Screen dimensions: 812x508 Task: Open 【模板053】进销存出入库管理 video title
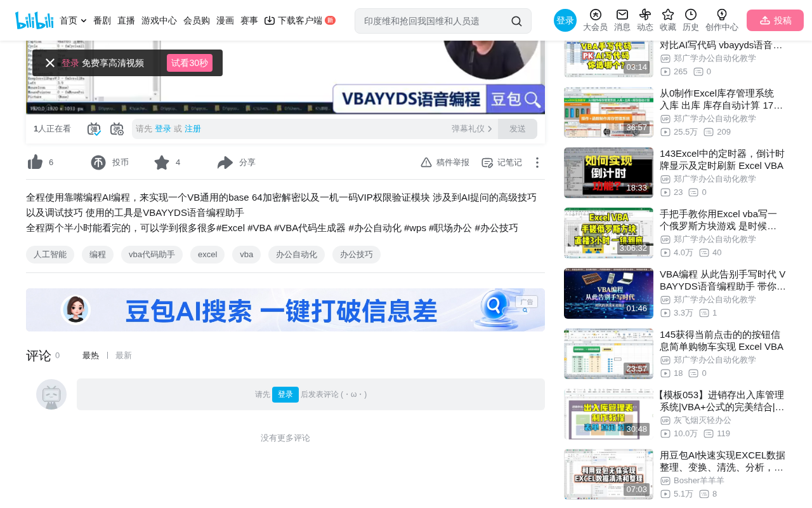tap(721, 401)
